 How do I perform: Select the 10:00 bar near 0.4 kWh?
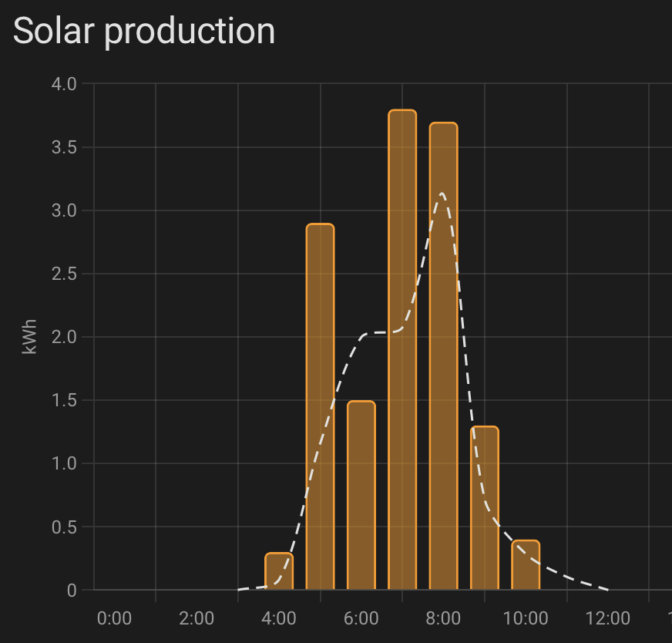[x=526, y=565]
